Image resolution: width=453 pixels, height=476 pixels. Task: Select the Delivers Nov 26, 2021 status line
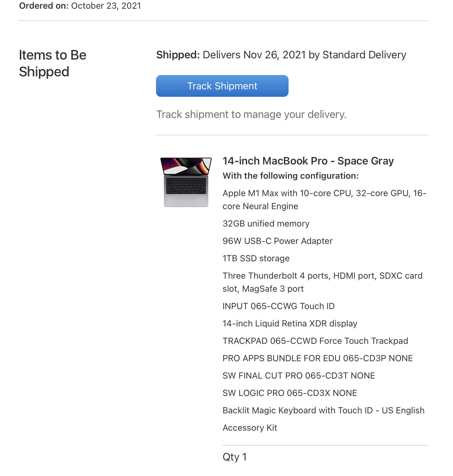point(281,55)
